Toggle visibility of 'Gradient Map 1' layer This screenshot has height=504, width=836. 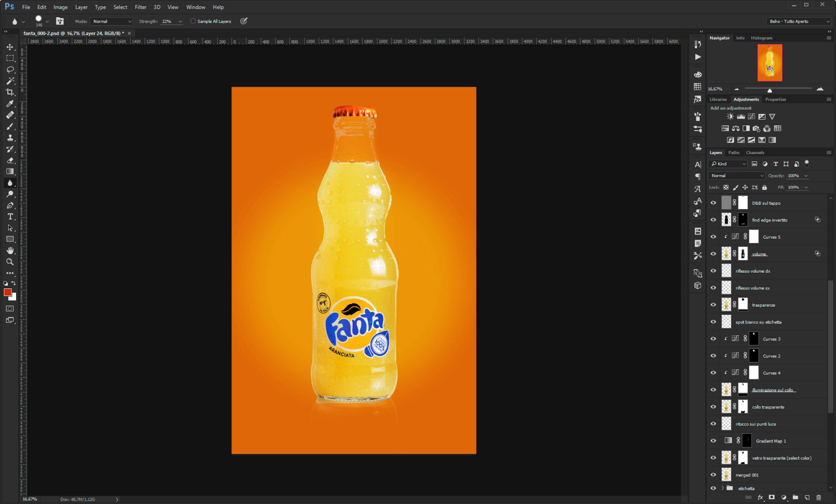pyautogui.click(x=713, y=441)
